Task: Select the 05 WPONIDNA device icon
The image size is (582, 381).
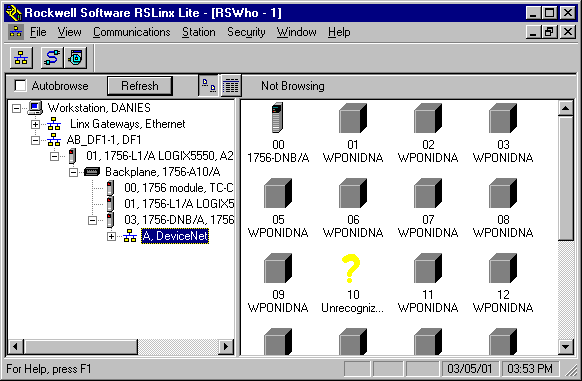Action: 278,193
